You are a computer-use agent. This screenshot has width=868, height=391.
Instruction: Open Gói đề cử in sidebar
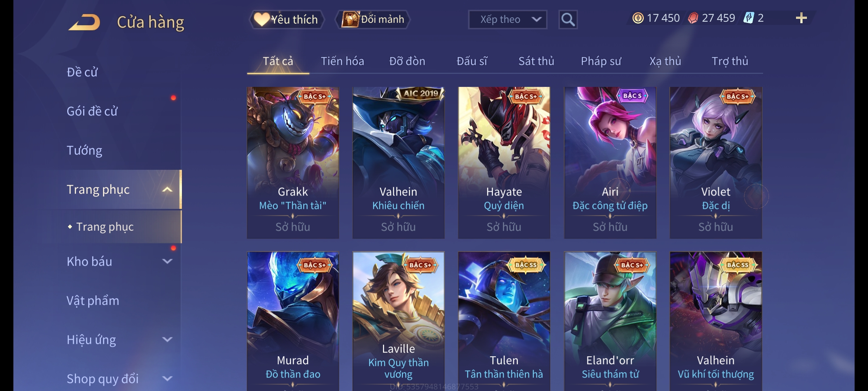92,111
